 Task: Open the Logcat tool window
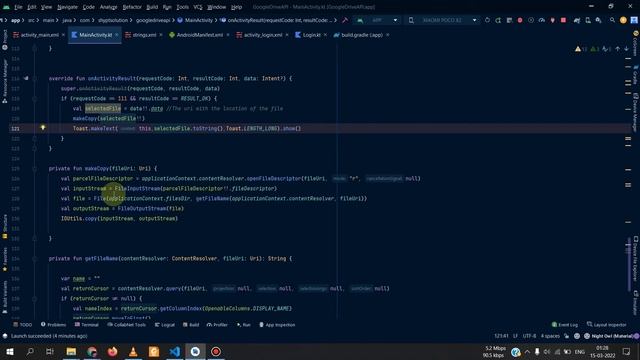(165, 325)
